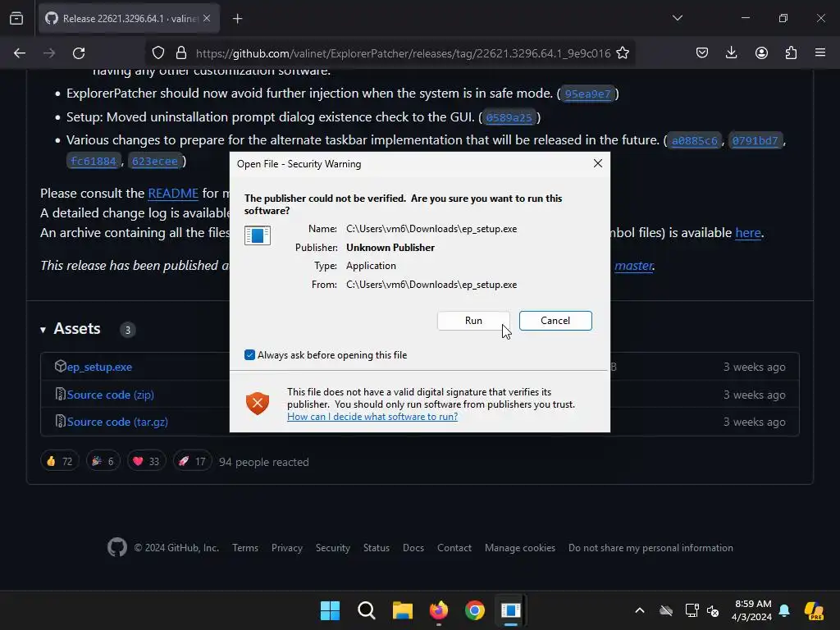Open the Status footer link
Image resolution: width=840 pixels, height=630 pixels.
click(376, 547)
